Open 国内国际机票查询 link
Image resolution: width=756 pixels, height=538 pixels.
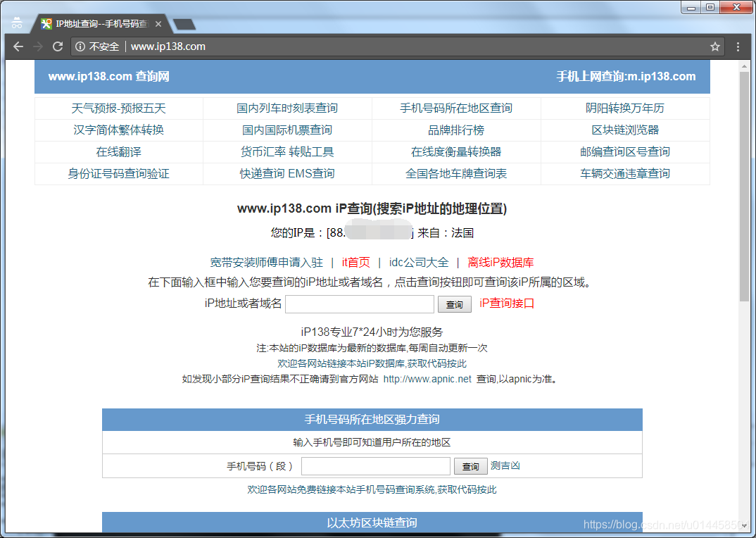coord(287,130)
